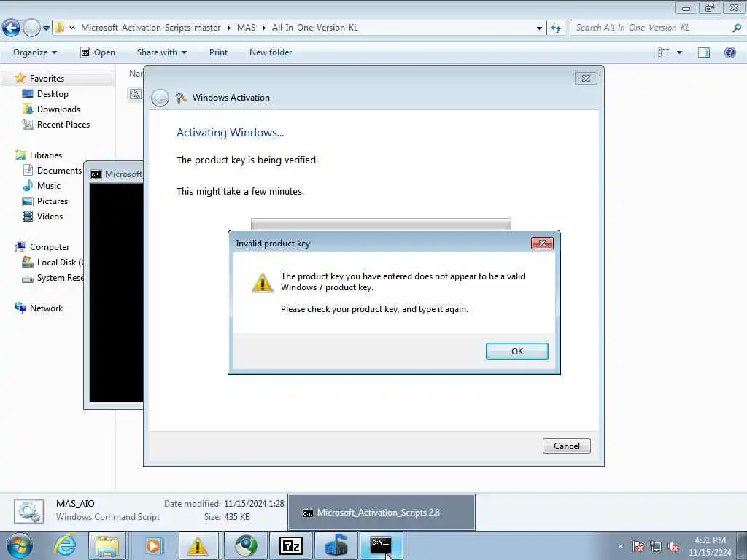Open Recent Places
Screen dimensions: 747x560
[x=63, y=124]
